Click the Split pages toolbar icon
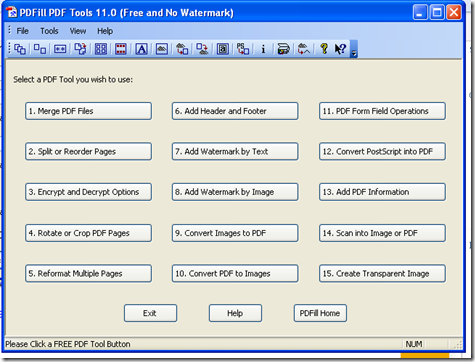Viewport: 475px width, 362px height. (40, 49)
